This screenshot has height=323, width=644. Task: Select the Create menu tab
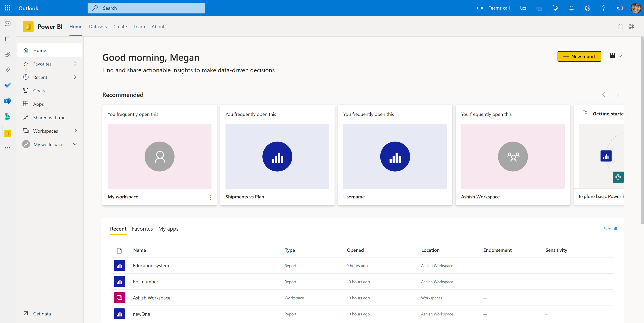120,26
